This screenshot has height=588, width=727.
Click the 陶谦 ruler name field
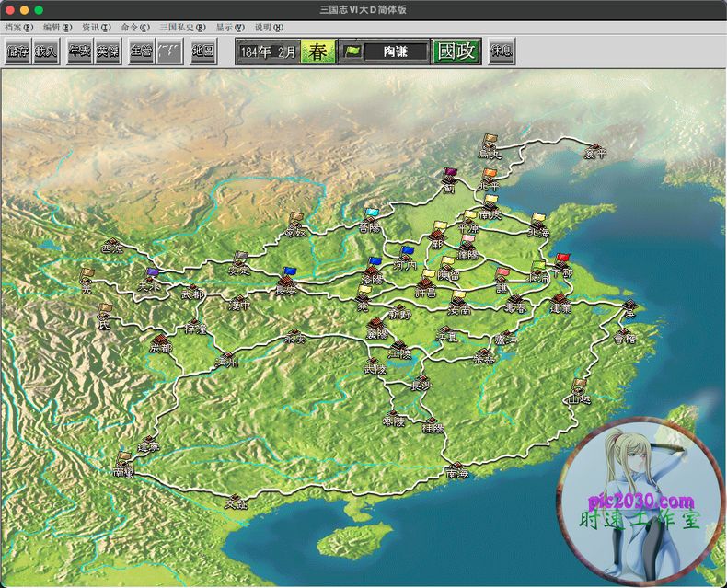tap(396, 52)
